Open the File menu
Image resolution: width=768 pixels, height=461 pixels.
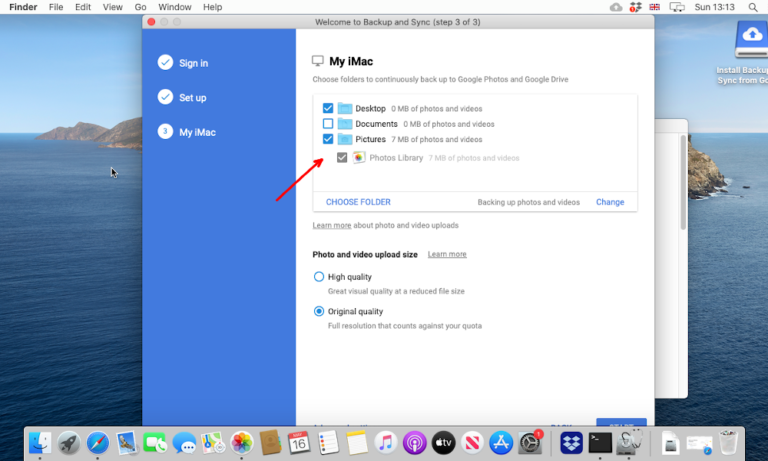(x=56, y=7)
